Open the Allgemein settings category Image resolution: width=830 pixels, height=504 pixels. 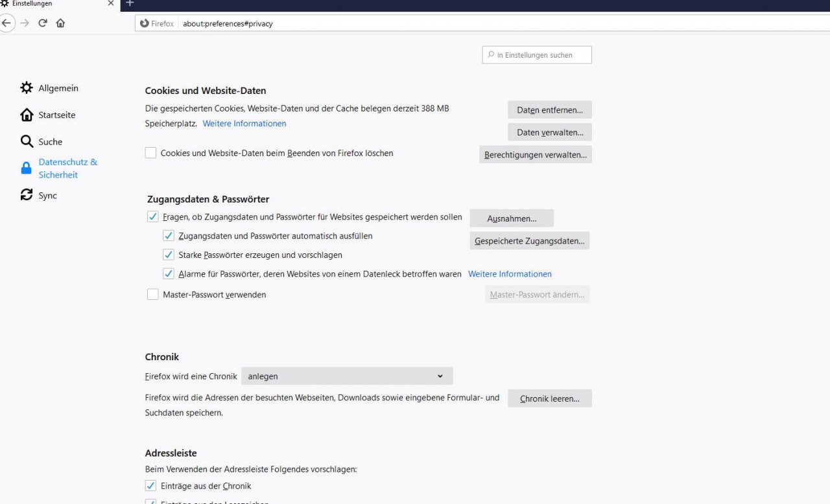click(x=58, y=88)
